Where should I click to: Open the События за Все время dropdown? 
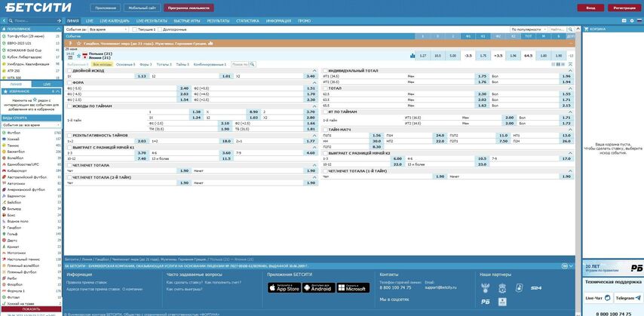pos(109,29)
